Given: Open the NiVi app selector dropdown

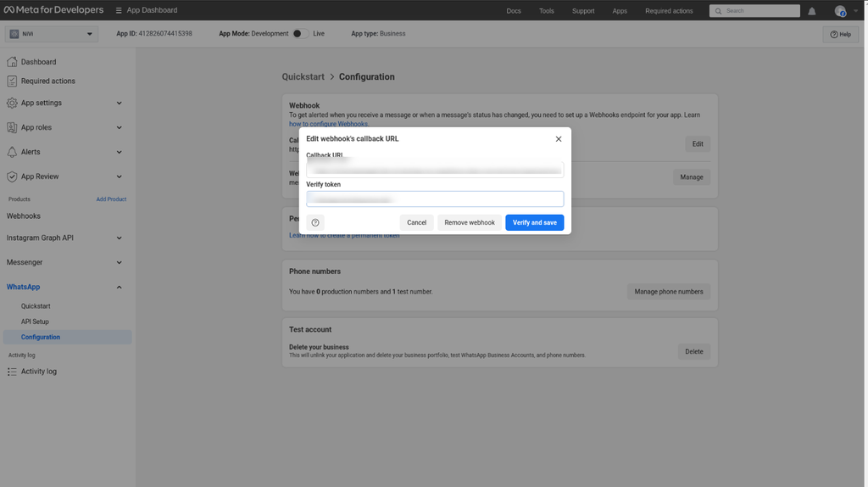Looking at the screenshot, I should (x=52, y=34).
